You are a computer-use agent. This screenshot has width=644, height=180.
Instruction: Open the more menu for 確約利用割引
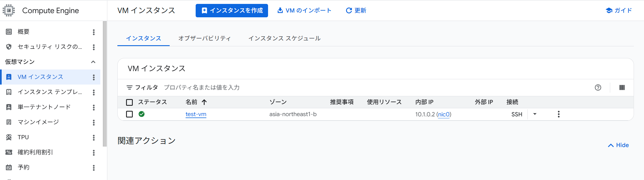tap(94, 153)
